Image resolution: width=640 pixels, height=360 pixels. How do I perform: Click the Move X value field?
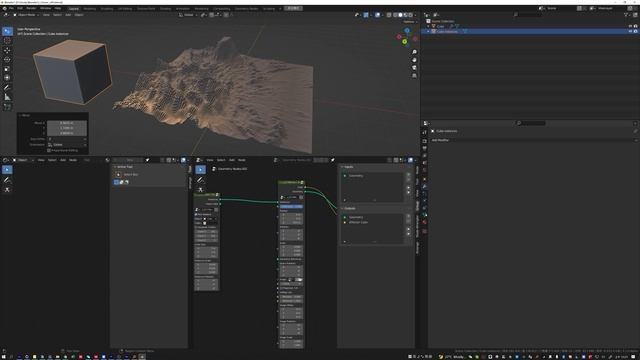coord(67,123)
